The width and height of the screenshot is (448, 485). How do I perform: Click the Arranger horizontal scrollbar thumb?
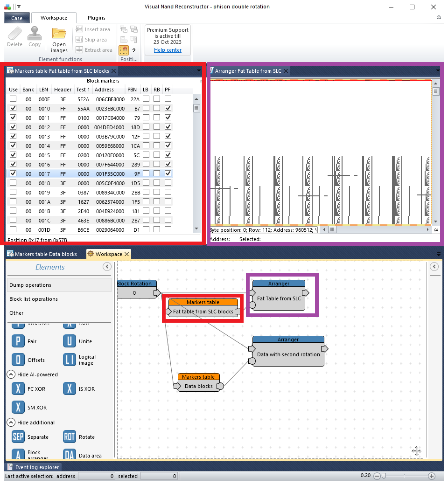tap(332, 229)
